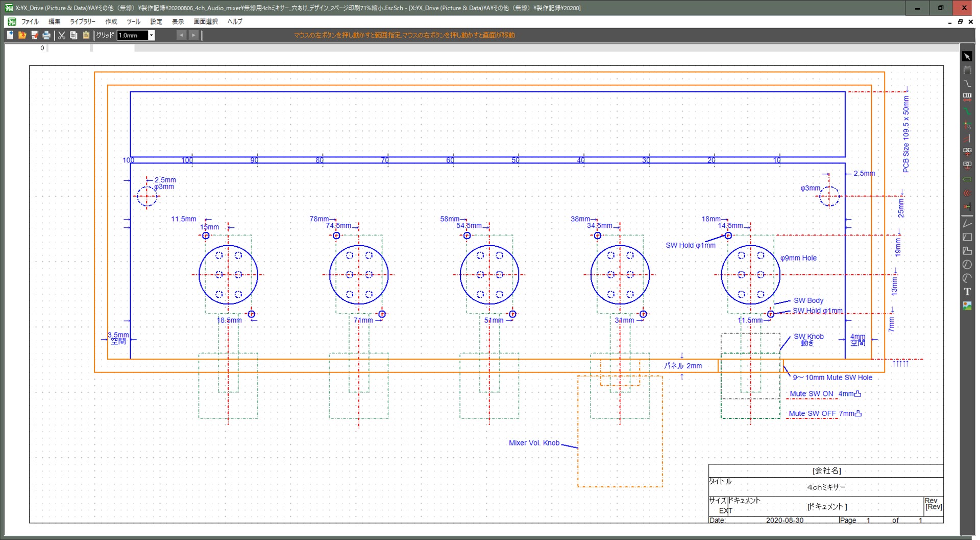Select the arc drawing tool
Image resolution: width=980 pixels, height=540 pixels.
[967, 278]
